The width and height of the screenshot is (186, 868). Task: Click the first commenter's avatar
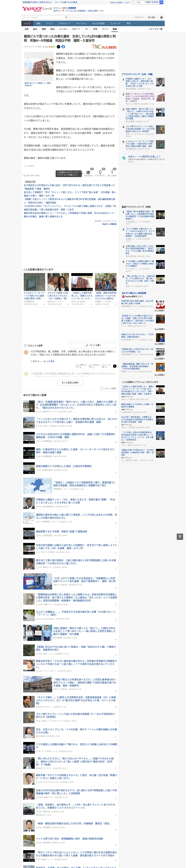pos(26,352)
